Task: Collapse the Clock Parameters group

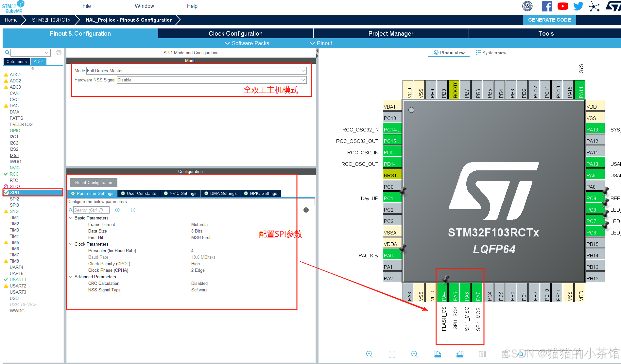Action: (71, 244)
